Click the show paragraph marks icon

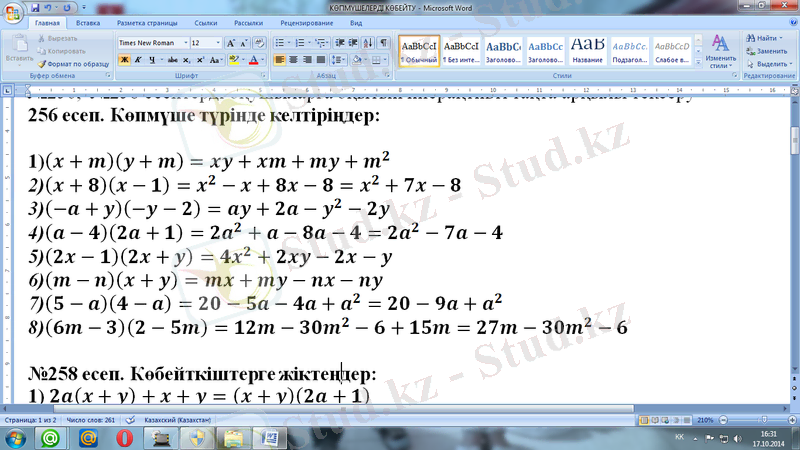click(x=384, y=43)
